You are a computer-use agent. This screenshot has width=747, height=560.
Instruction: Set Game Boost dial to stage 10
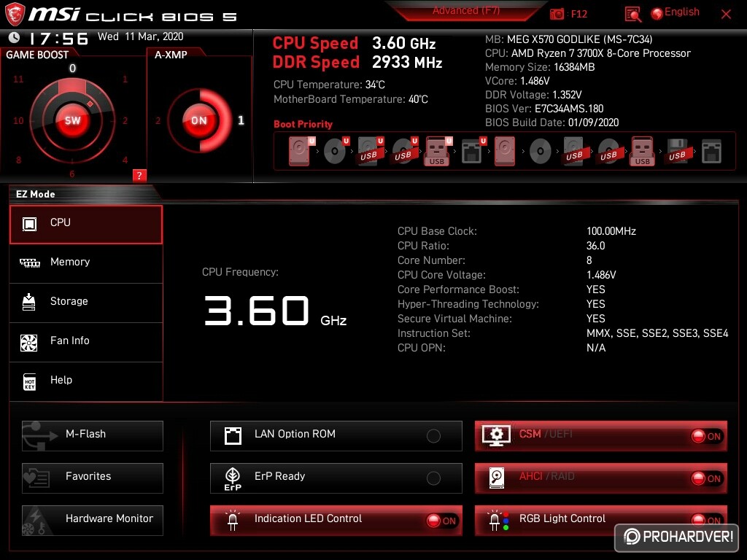(18, 120)
